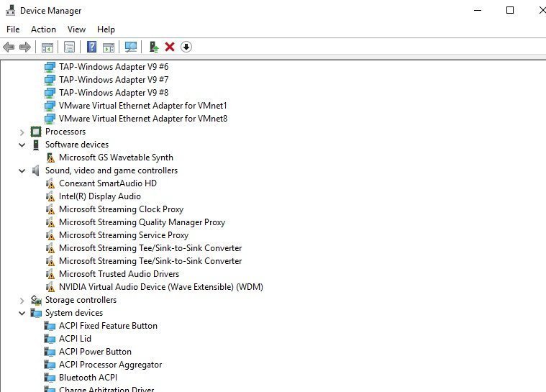Click warning icon beside Intel(R) Display Audio
The width and height of the screenshot is (546, 392).
click(x=50, y=196)
